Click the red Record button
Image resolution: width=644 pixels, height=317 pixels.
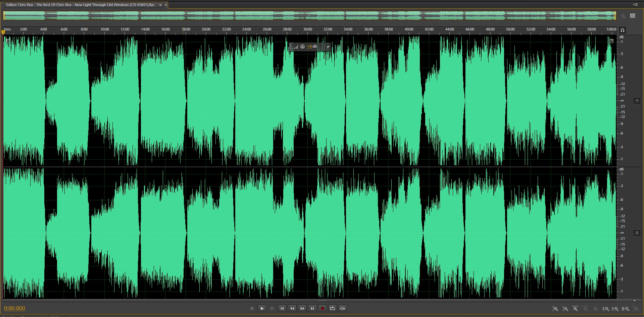[x=323, y=309]
